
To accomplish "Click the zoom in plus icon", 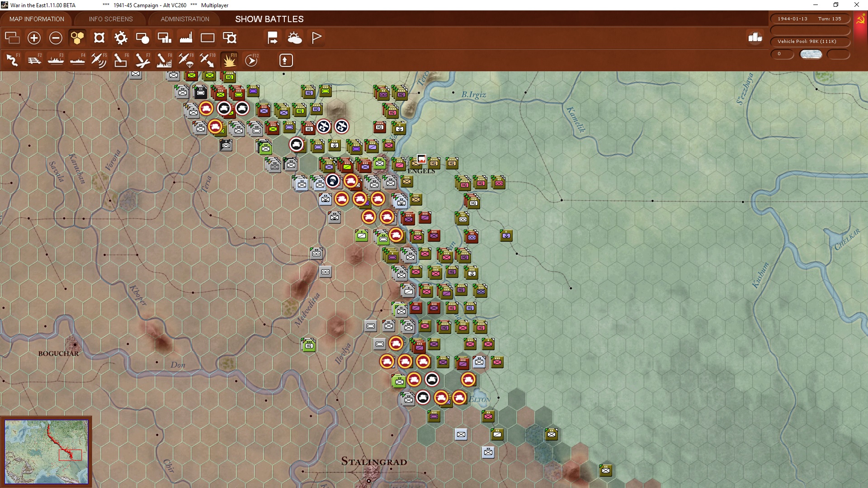I will pos(34,38).
